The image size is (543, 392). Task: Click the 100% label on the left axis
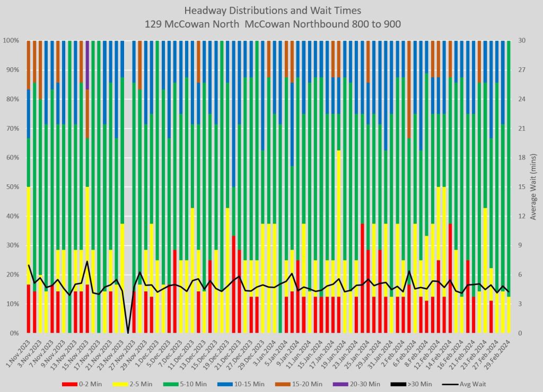coord(12,41)
